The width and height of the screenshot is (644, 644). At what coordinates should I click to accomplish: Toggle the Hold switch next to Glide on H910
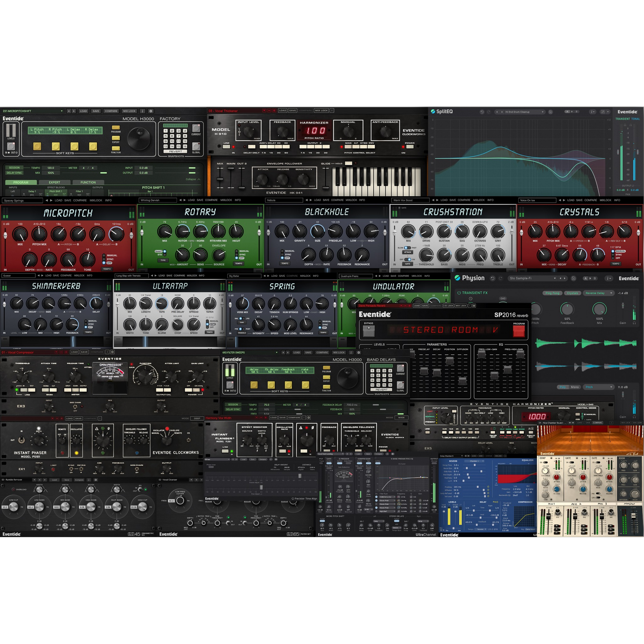[348, 163]
